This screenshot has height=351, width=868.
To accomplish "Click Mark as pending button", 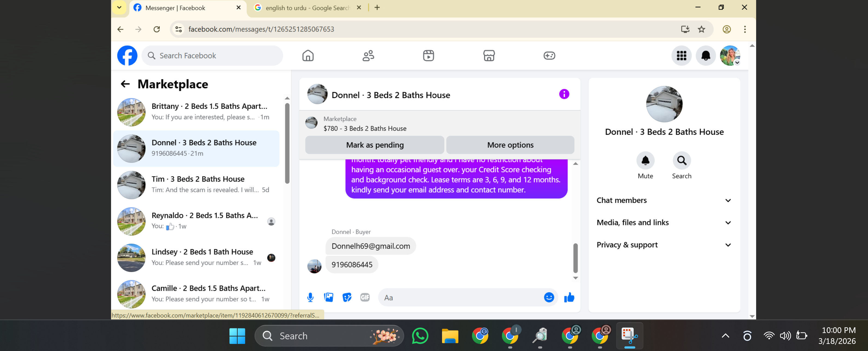I will click(x=375, y=145).
